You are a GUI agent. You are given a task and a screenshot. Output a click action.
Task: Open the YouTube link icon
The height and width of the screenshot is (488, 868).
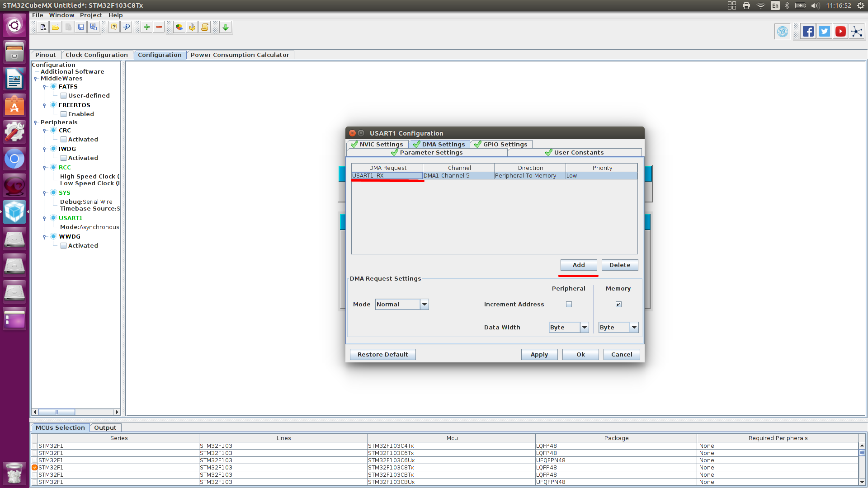[x=840, y=31]
